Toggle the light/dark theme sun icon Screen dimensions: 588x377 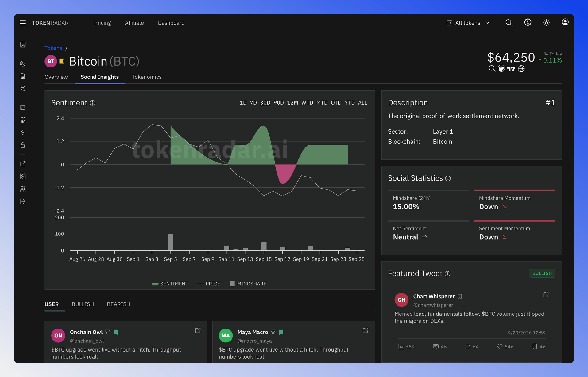[546, 23]
